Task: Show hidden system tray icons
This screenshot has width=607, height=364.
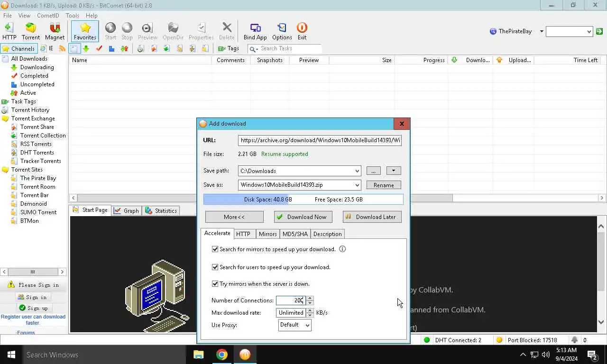Action: click(x=523, y=355)
